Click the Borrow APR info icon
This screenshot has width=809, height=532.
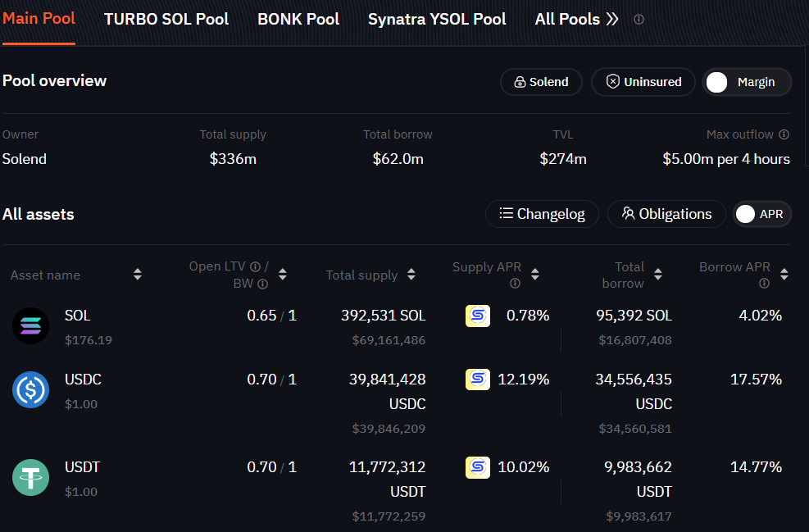[764, 284]
